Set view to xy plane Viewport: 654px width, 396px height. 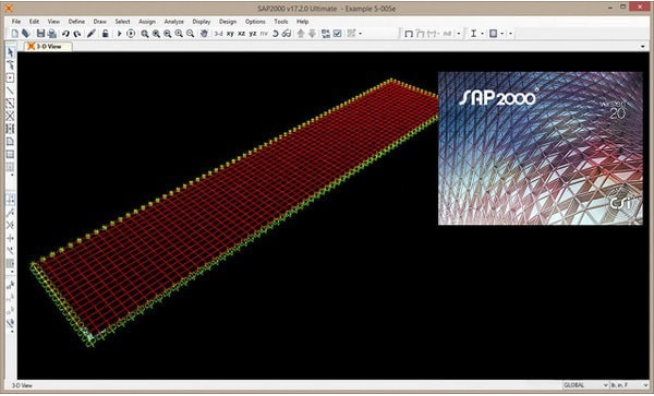(x=230, y=34)
